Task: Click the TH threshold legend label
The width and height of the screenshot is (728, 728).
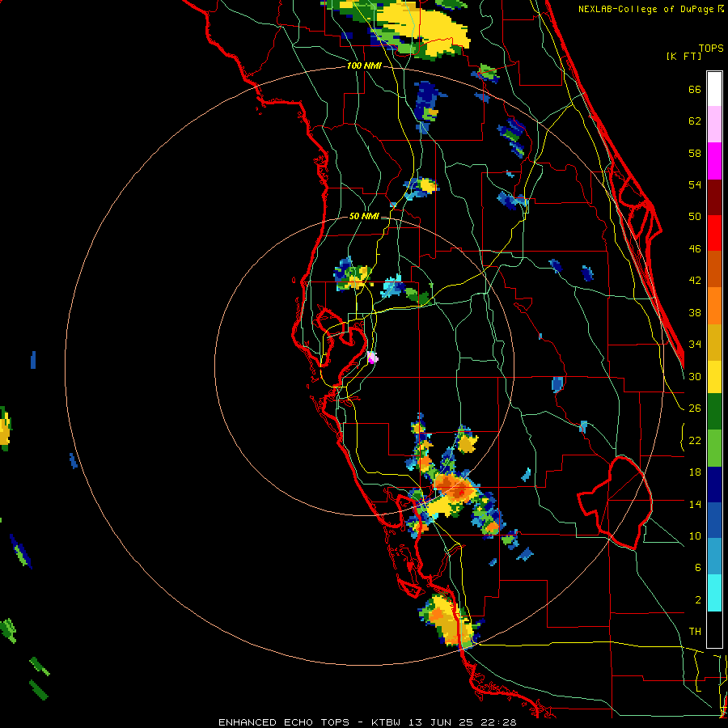Action: pyautogui.click(x=695, y=632)
